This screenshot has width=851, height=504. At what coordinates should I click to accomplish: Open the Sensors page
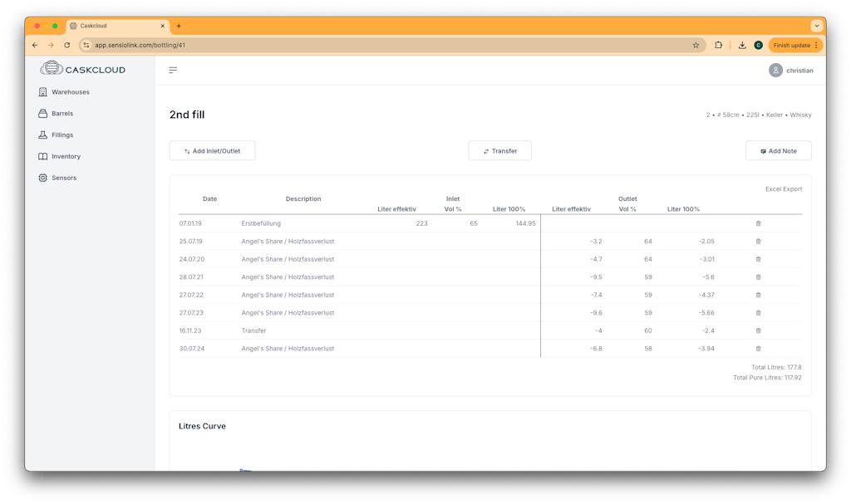[63, 178]
